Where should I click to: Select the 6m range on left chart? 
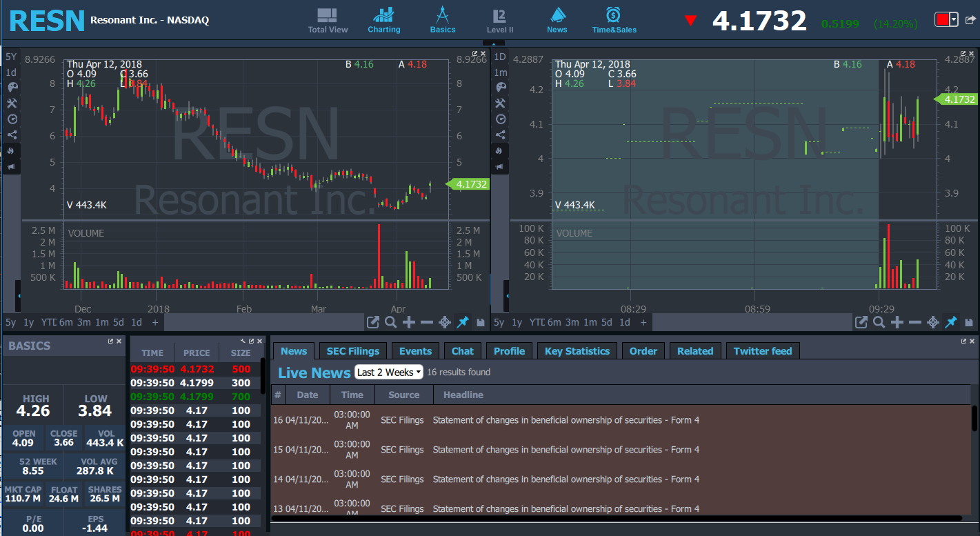click(66, 322)
